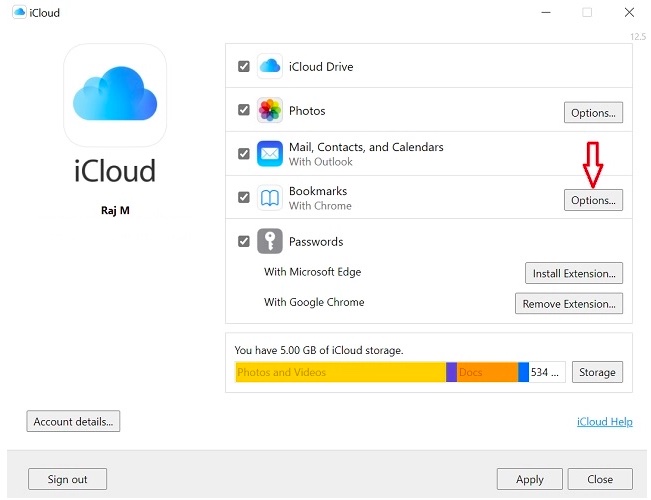
Task: Click the 'With Chrome' subtitle
Action: point(320,206)
